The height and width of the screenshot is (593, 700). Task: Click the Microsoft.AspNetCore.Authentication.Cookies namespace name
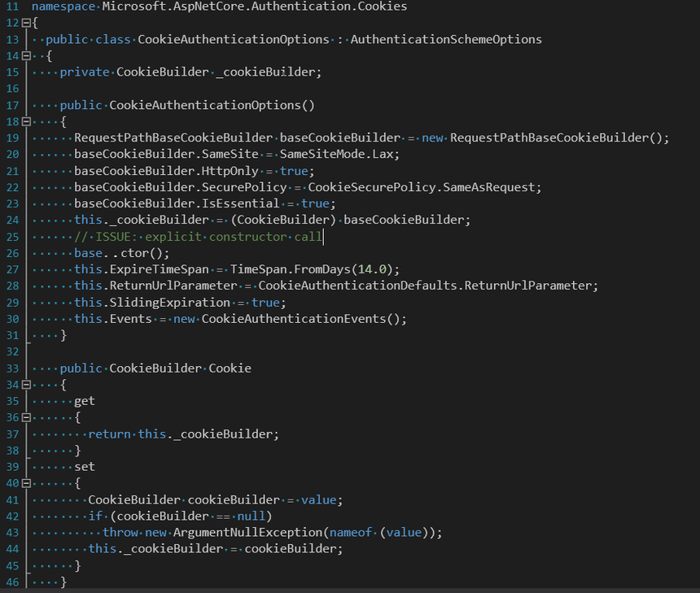coord(255,7)
